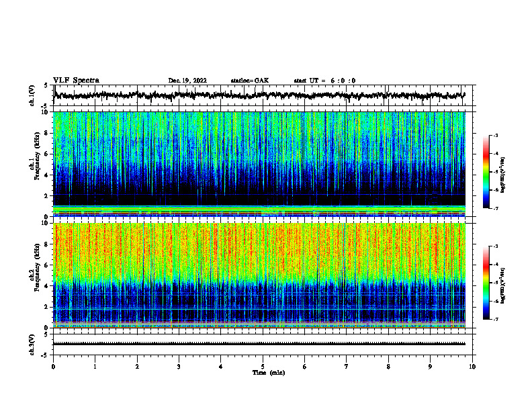Click the "4" tick label on Time axis
532x411 pixels.
click(221, 366)
